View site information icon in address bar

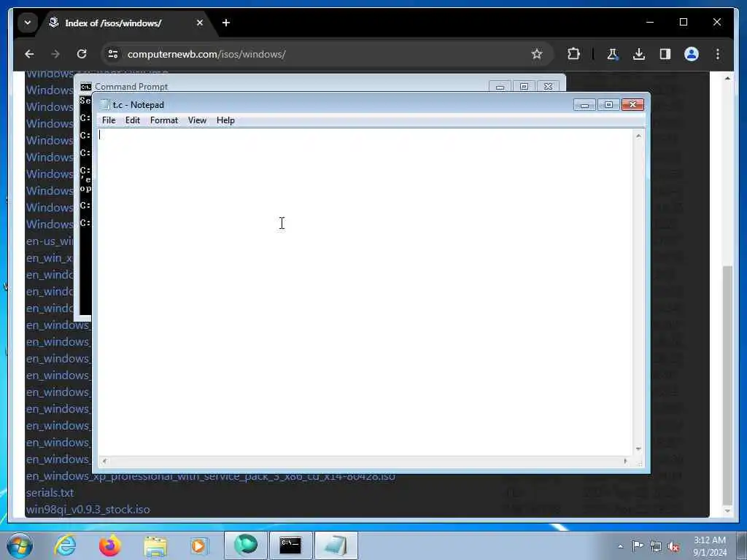click(113, 54)
